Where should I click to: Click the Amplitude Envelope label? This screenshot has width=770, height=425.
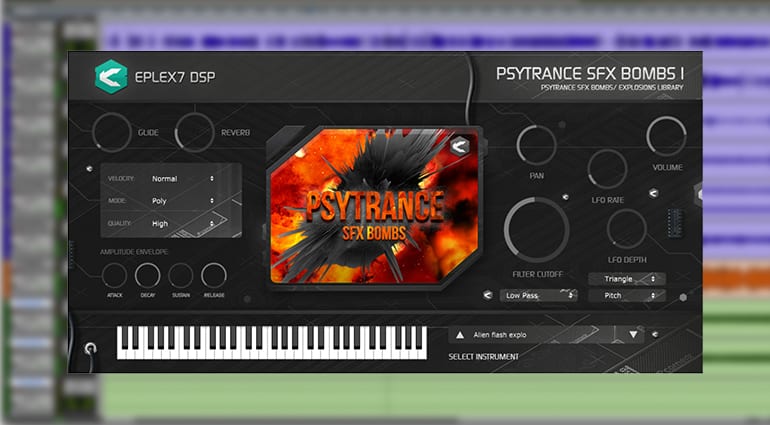pyautogui.click(x=134, y=252)
